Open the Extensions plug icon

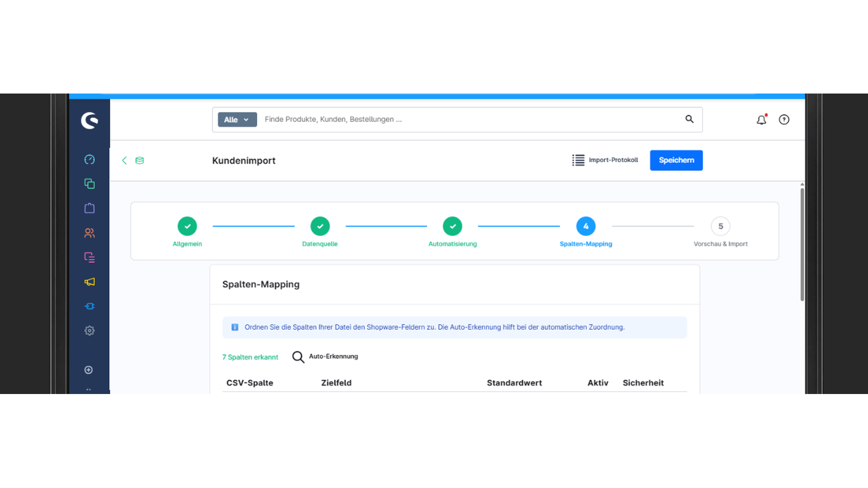click(x=90, y=306)
